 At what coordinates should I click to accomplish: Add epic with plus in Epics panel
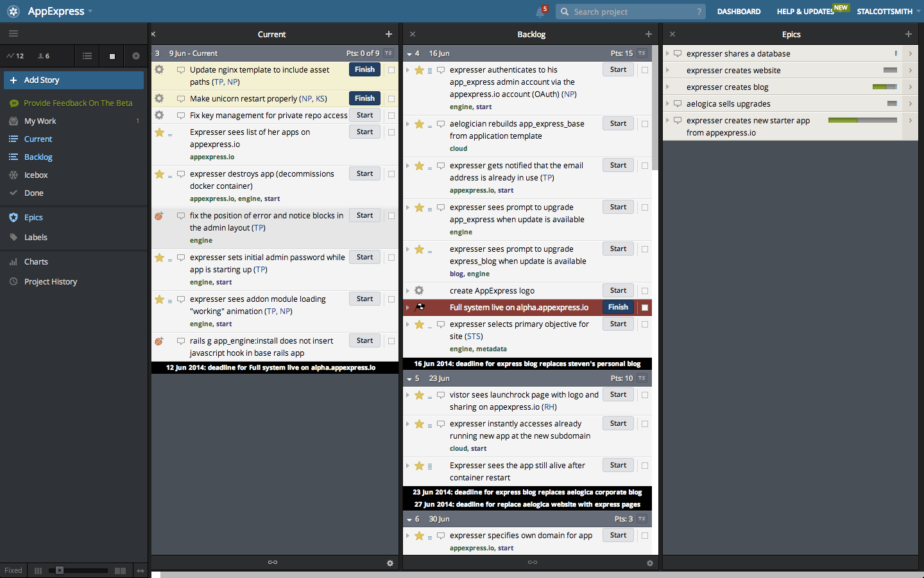click(x=909, y=34)
